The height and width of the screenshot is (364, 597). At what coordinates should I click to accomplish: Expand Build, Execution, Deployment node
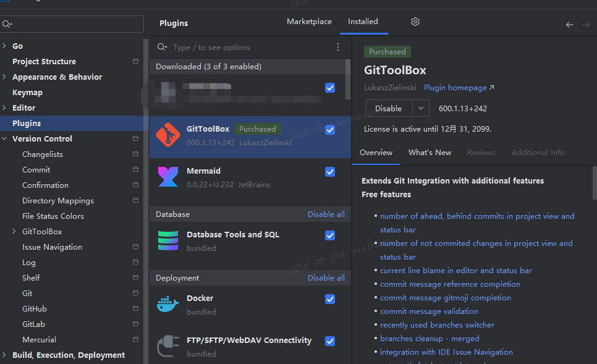[4, 355]
